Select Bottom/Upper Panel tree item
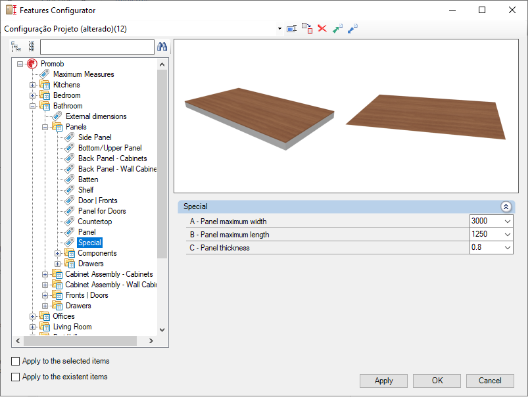 [x=110, y=148]
